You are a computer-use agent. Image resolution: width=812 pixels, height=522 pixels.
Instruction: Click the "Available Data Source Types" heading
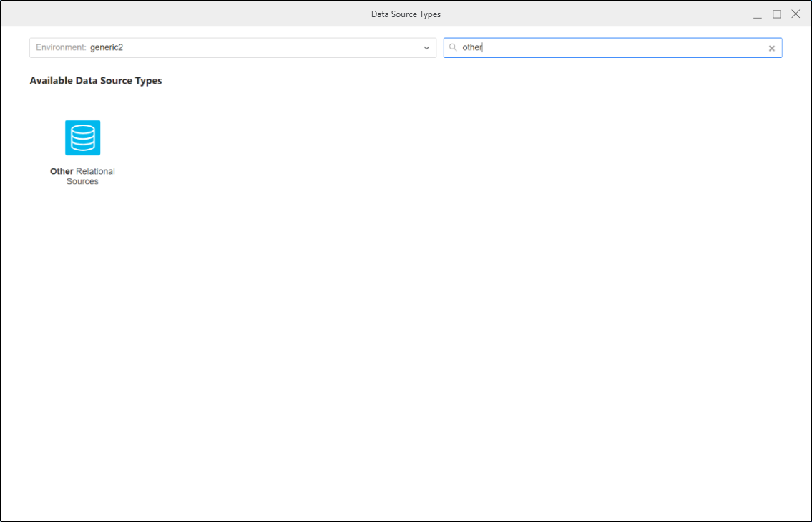tap(96, 81)
